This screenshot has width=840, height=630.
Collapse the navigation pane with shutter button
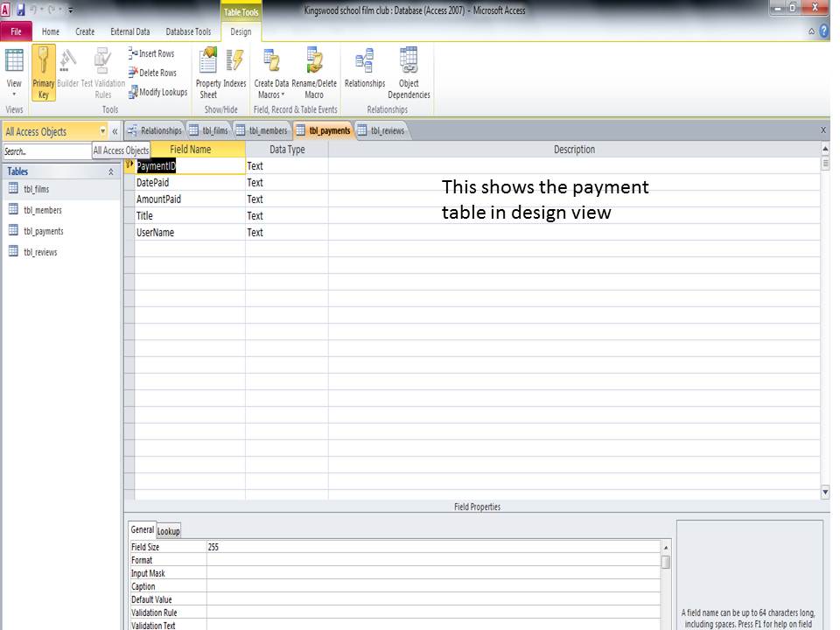[x=115, y=131]
